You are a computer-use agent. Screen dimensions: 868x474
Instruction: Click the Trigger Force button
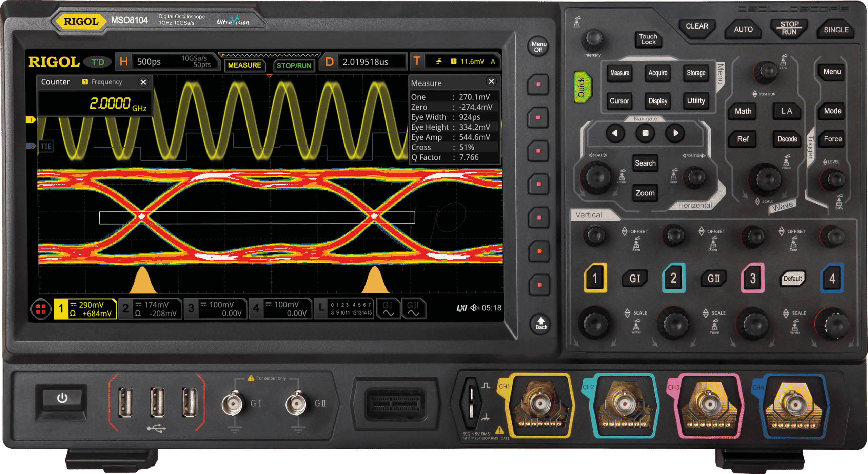832,139
